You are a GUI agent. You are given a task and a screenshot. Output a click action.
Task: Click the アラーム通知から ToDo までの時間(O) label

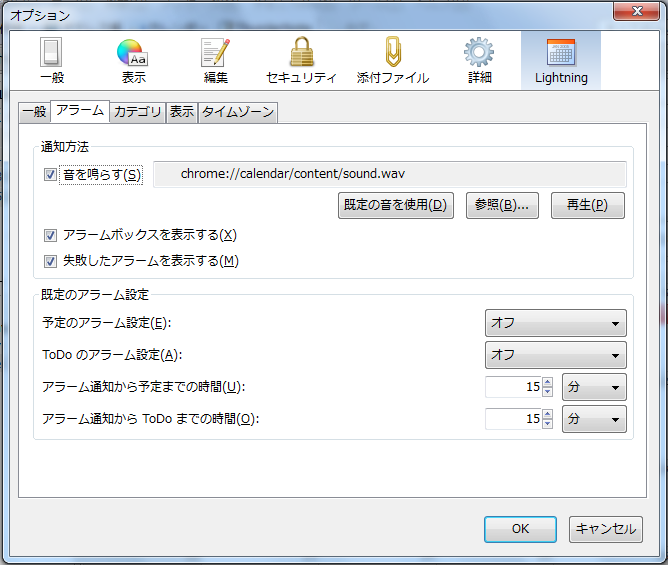(150, 419)
